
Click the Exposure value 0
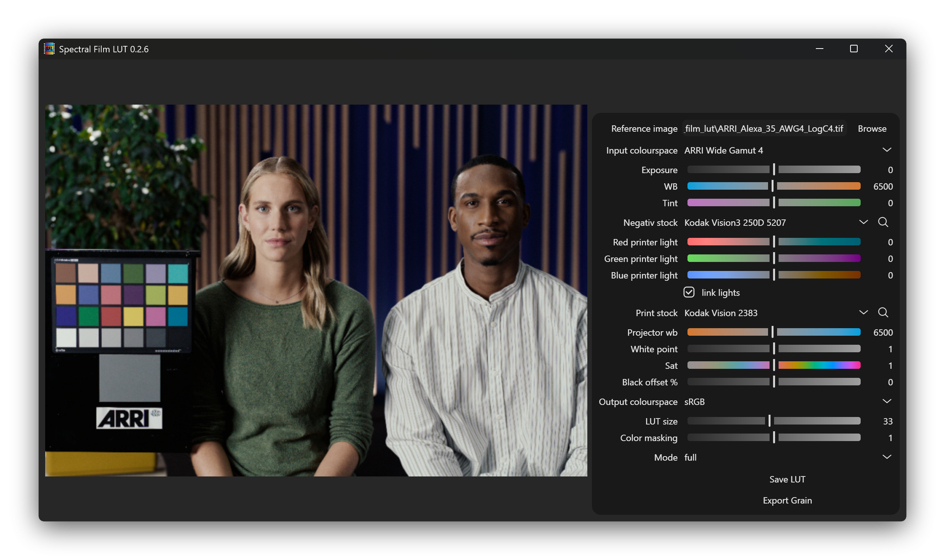(890, 170)
